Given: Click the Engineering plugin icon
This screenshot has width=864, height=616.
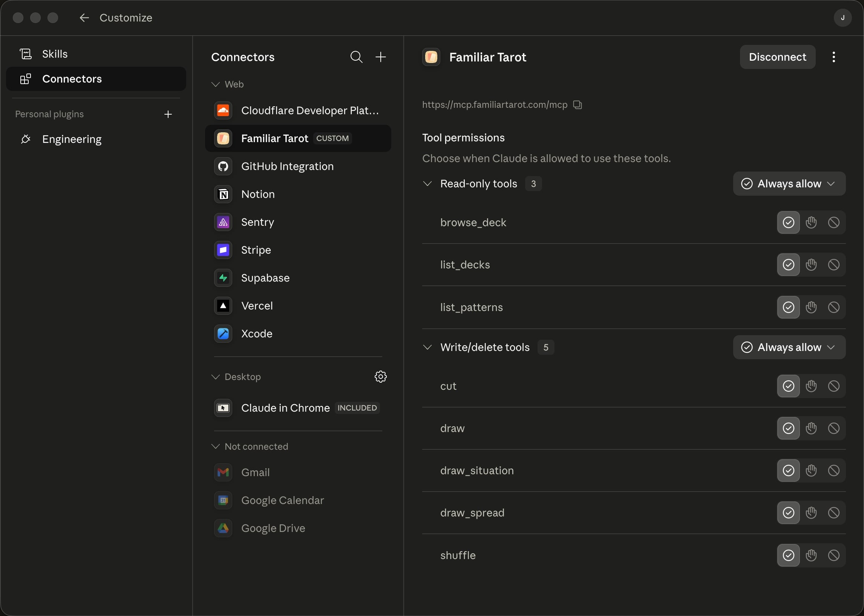Looking at the screenshot, I should pos(25,139).
